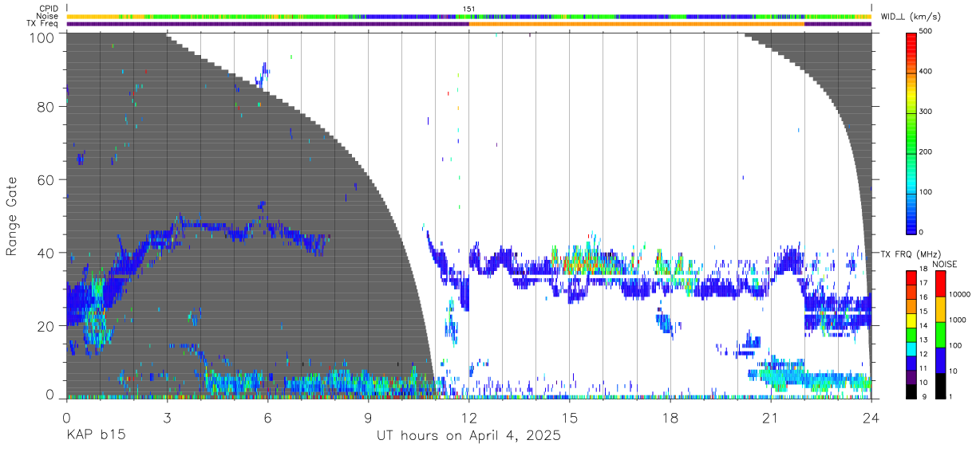Click the NOISE legend title

click(945, 264)
